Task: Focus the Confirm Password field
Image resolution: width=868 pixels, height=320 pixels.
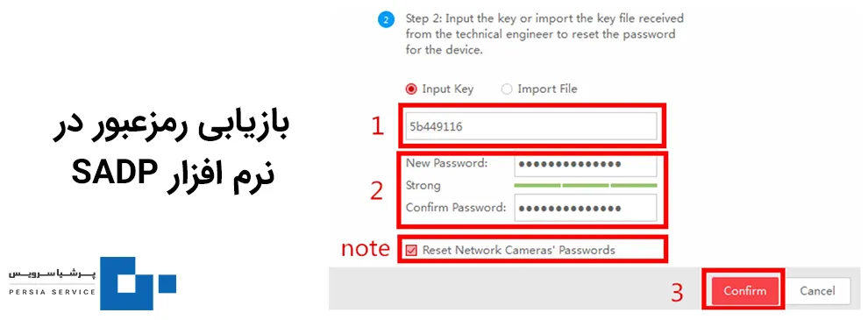Action: tap(585, 208)
